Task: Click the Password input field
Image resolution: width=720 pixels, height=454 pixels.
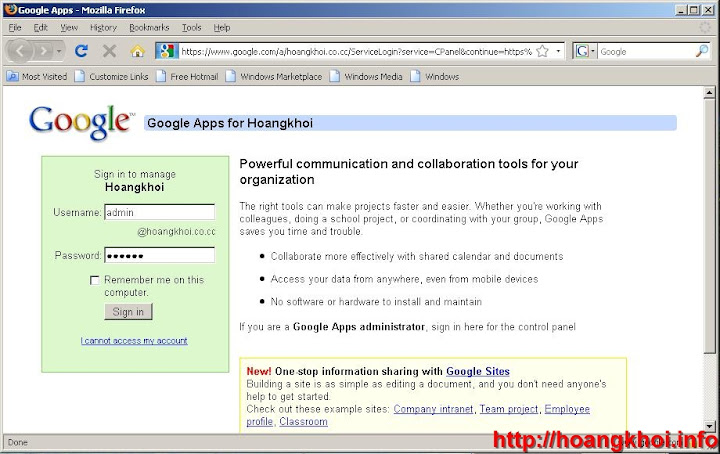Action: point(159,255)
